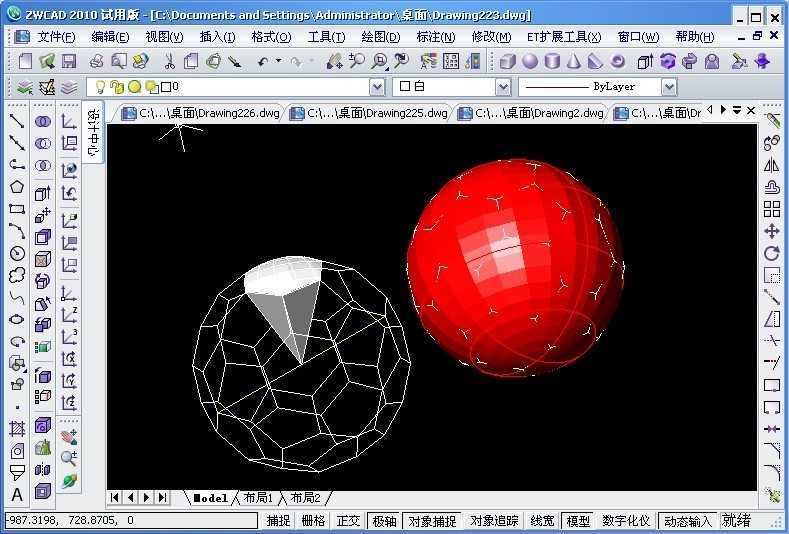Click the Rotate modify tool
The width and height of the screenshot is (789, 534).
tap(771, 253)
